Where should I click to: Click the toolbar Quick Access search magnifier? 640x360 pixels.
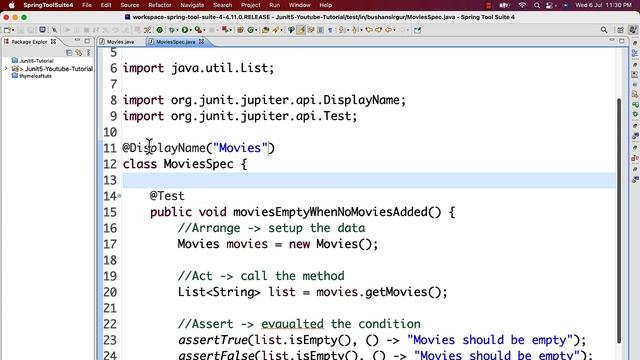click(604, 30)
